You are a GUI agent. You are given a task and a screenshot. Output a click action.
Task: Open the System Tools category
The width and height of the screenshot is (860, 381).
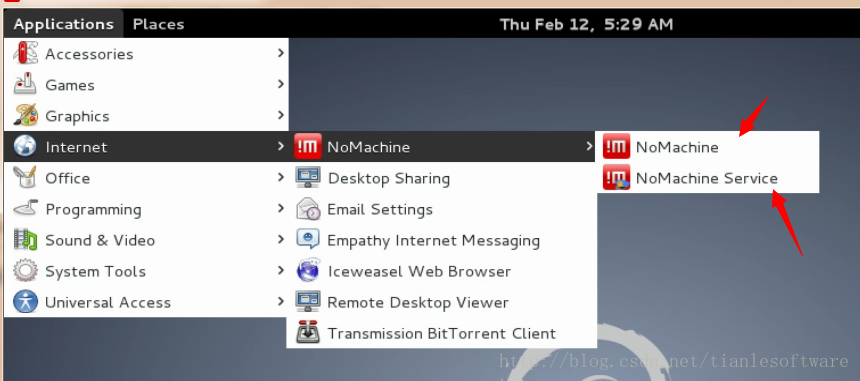coord(146,271)
